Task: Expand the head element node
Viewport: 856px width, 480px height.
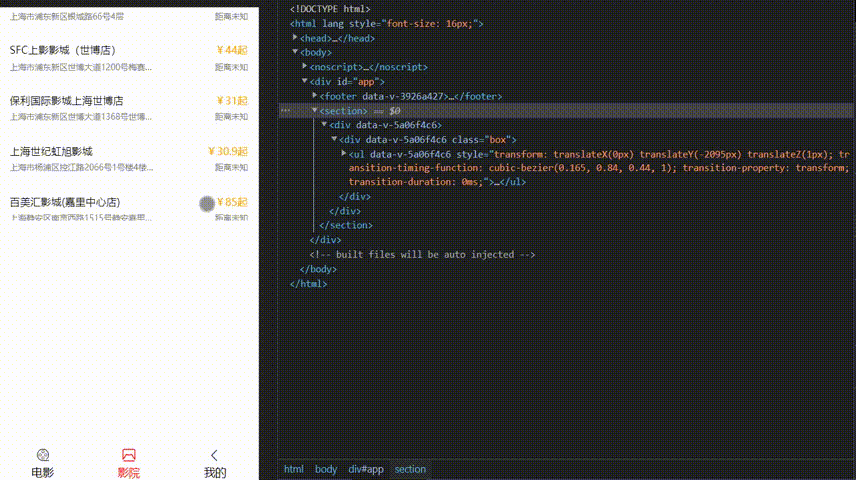Action: [x=295, y=38]
